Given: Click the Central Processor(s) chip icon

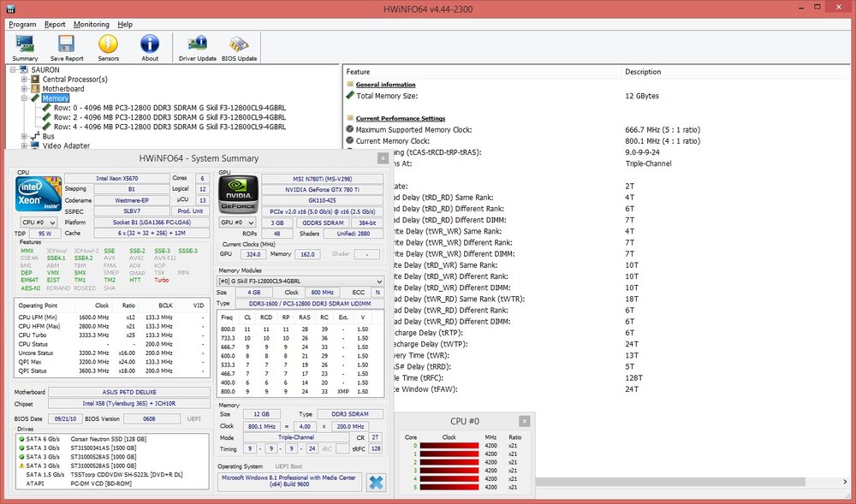Looking at the screenshot, I should (35, 79).
